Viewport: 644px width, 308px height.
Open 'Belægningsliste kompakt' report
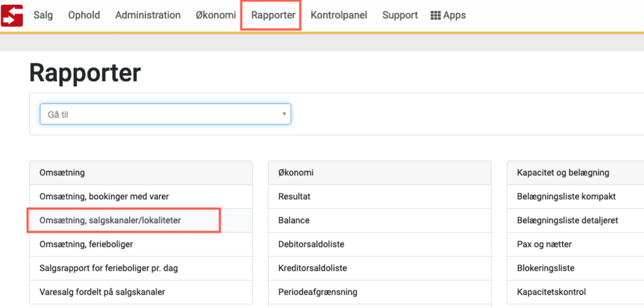575,197
